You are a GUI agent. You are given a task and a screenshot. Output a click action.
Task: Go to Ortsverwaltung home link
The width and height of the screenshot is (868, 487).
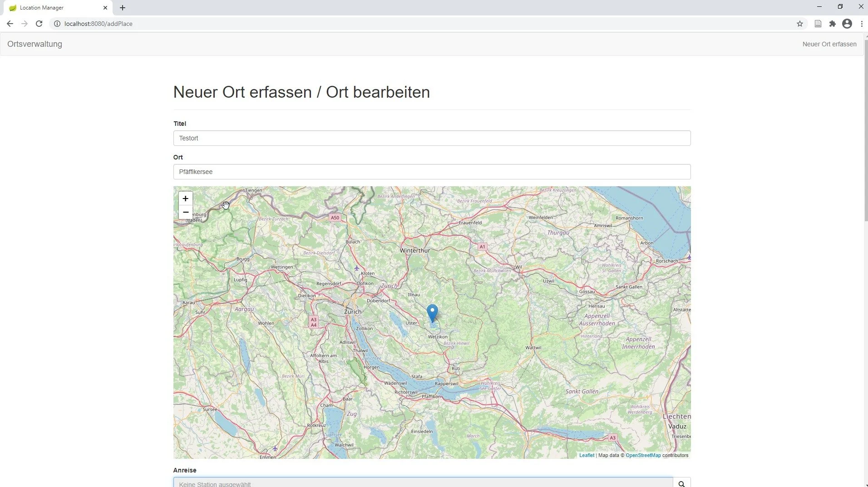[35, 44]
